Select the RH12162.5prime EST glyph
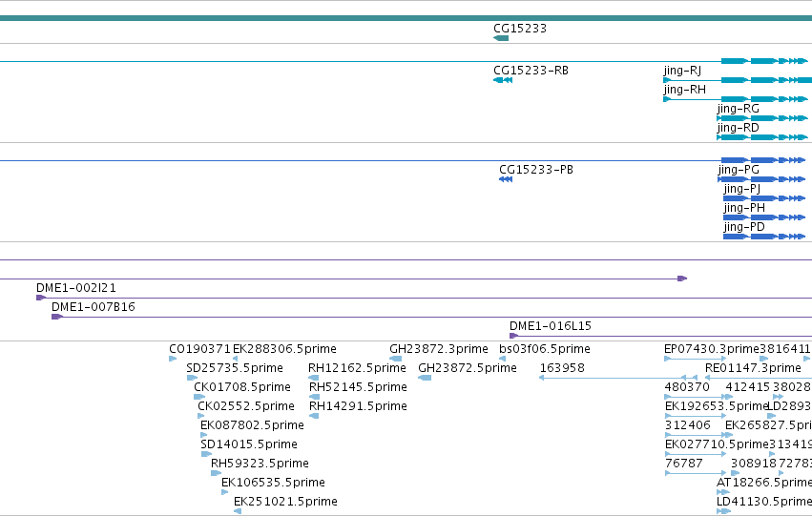 (313, 378)
